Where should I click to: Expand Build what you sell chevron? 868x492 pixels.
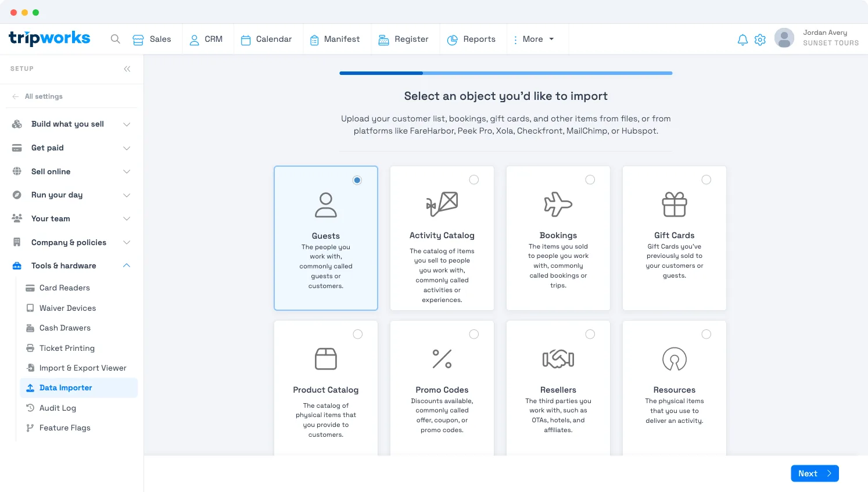[x=127, y=124]
